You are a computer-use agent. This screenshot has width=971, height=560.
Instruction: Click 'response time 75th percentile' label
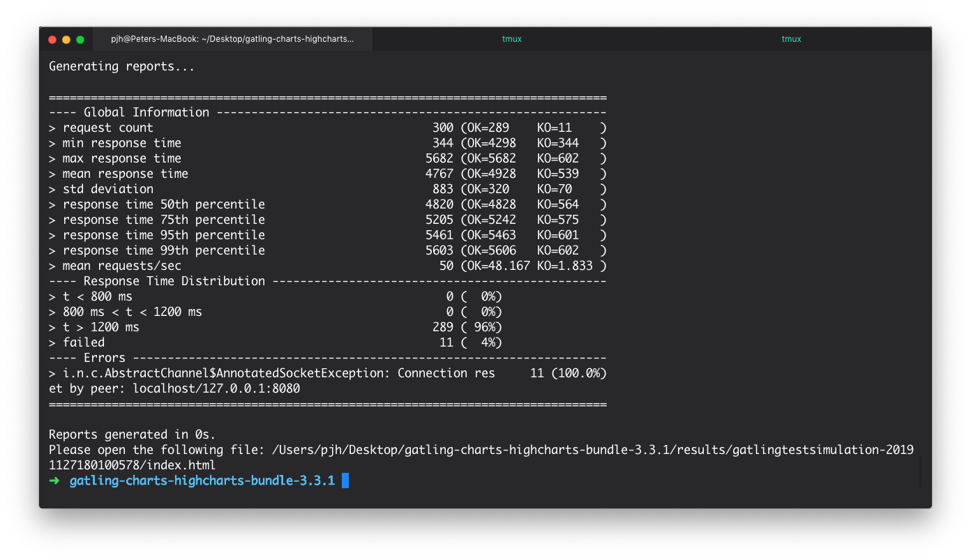pyautogui.click(x=164, y=220)
